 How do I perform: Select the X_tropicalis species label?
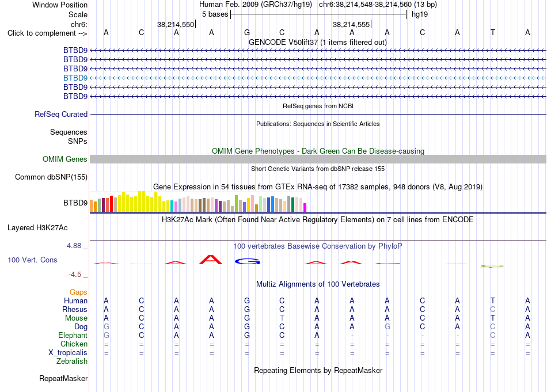tap(68, 353)
